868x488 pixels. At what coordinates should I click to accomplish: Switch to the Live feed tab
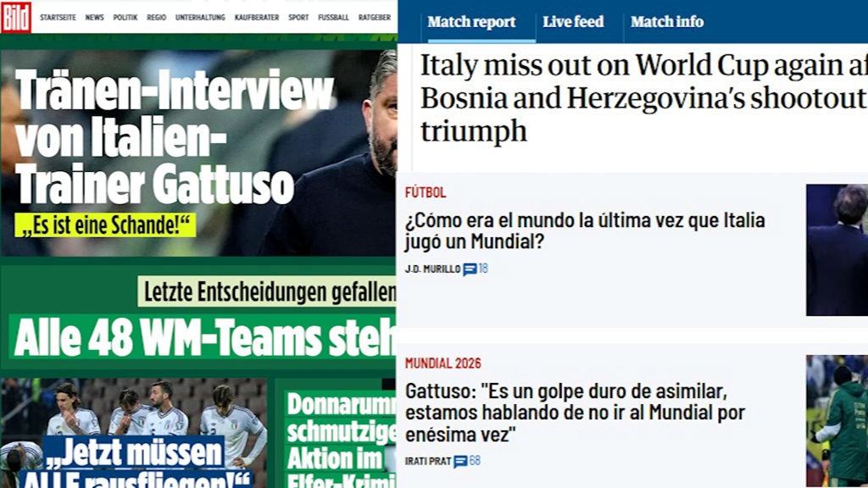point(573,22)
